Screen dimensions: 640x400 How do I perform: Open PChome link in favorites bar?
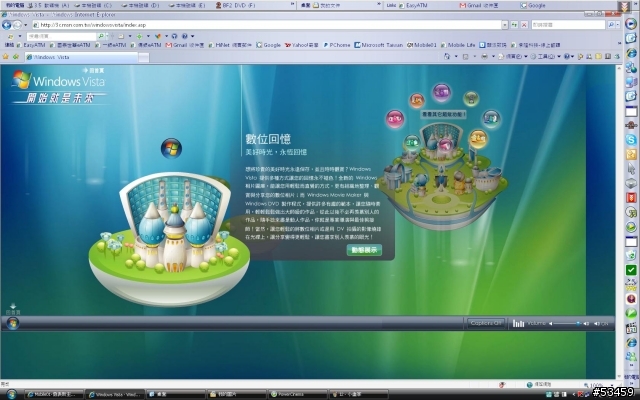point(337,45)
